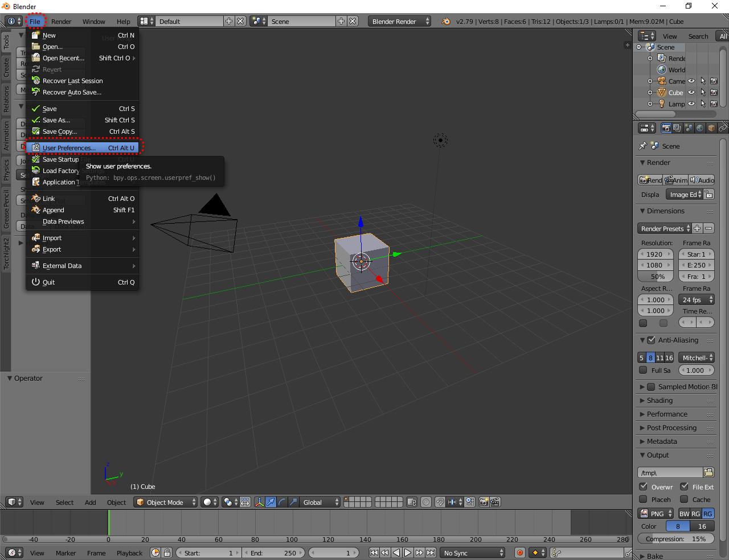Image resolution: width=729 pixels, height=560 pixels.
Task: Click the add render preset plus icon
Action: pyautogui.click(x=697, y=229)
